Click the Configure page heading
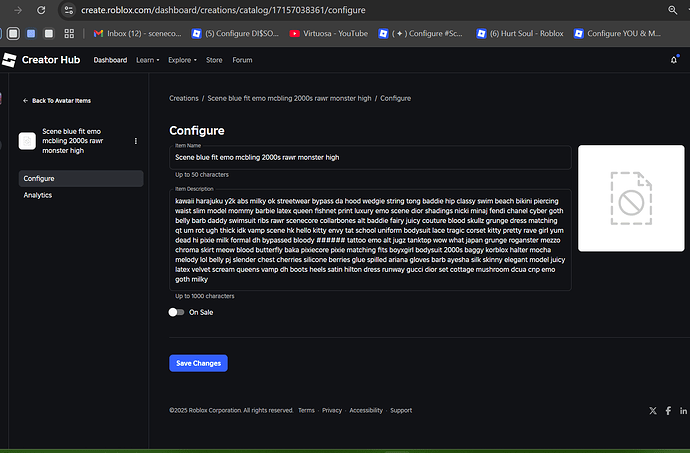Viewport: 690px width, 453px height. click(x=197, y=131)
